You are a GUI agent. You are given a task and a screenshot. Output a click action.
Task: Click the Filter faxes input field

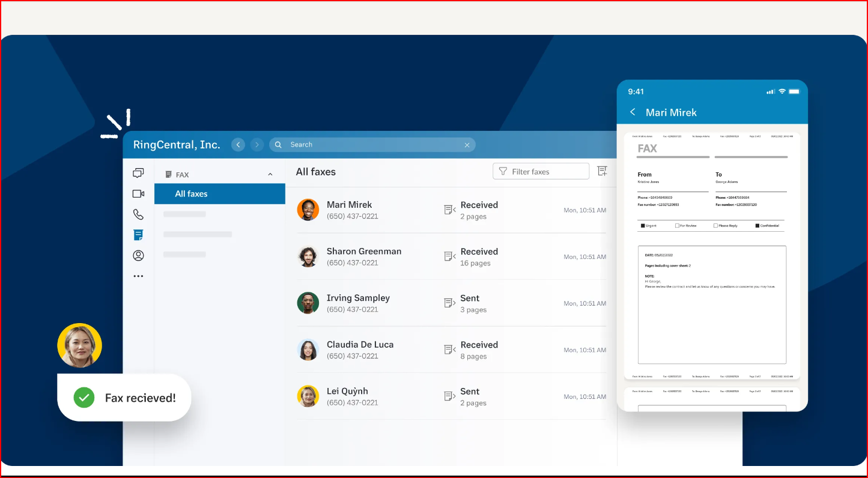tap(541, 171)
